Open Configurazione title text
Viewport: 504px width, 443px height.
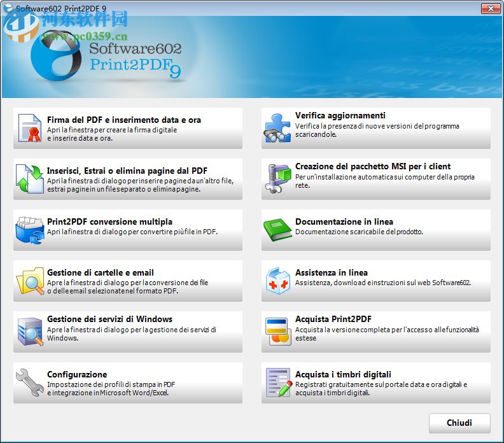(x=77, y=374)
